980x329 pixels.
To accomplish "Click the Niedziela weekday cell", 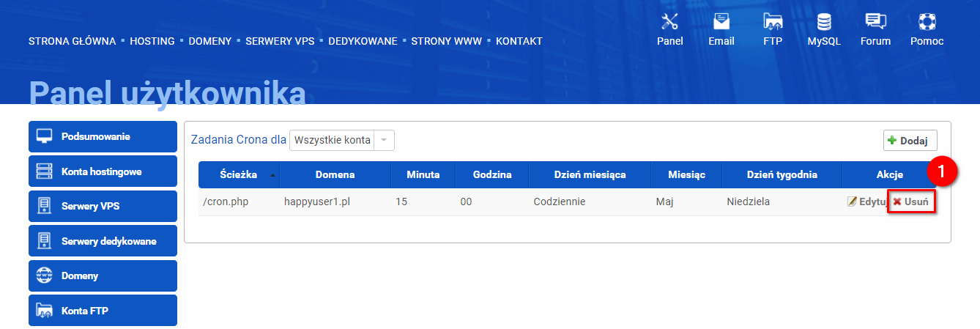I will click(782, 202).
